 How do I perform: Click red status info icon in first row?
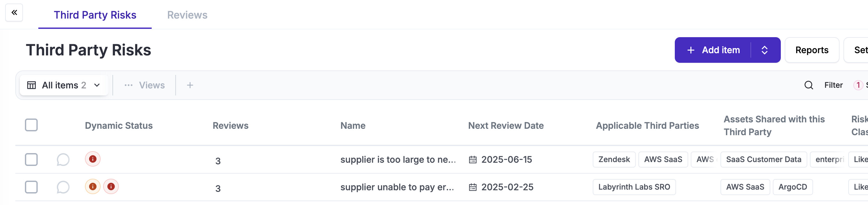[x=93, y=159]
